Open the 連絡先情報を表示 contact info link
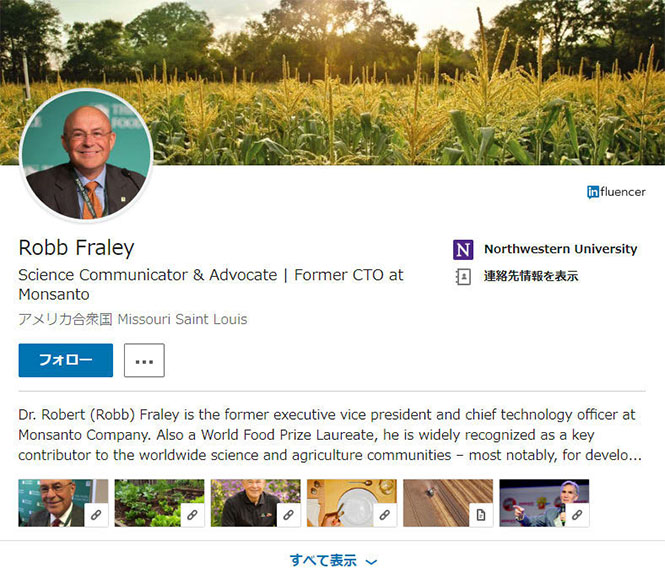Screen dimensions: 665x579 click(x=531, y=276)
